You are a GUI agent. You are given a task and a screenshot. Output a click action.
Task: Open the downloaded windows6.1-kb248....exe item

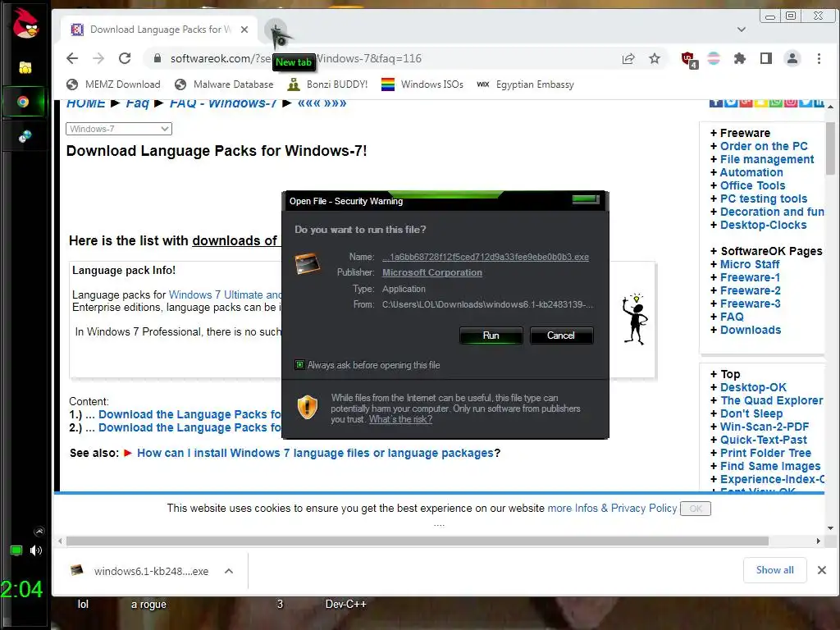point(140,571)
